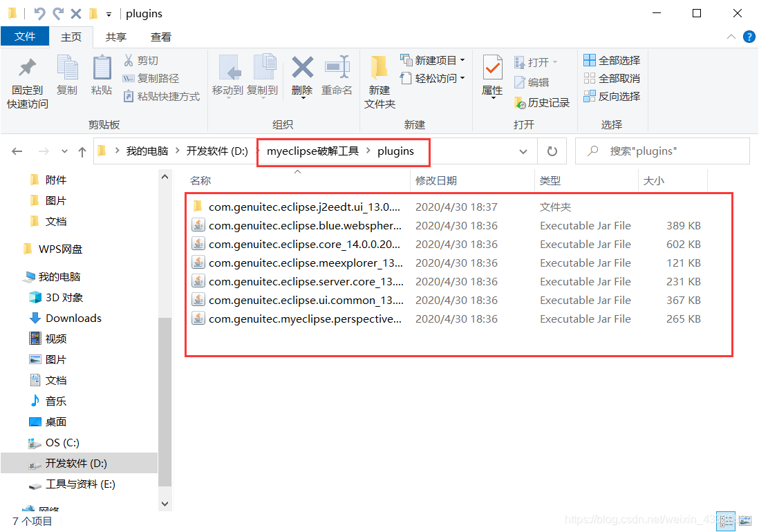The image size is (759, 532).
Task: Click 我的电脑 breadcrumb
Action: tap(147, 151)
